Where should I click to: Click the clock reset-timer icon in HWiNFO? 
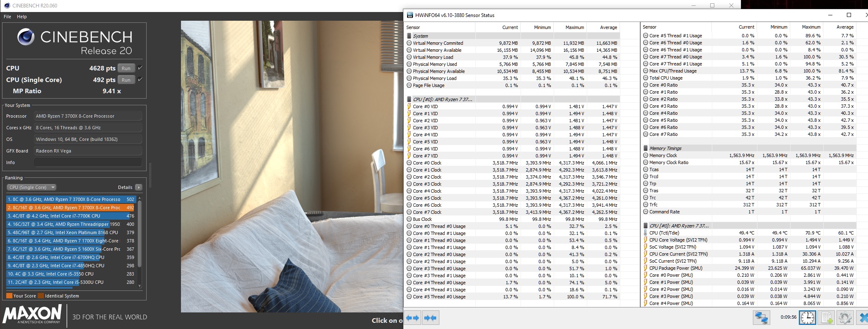[x=808, y=317]
